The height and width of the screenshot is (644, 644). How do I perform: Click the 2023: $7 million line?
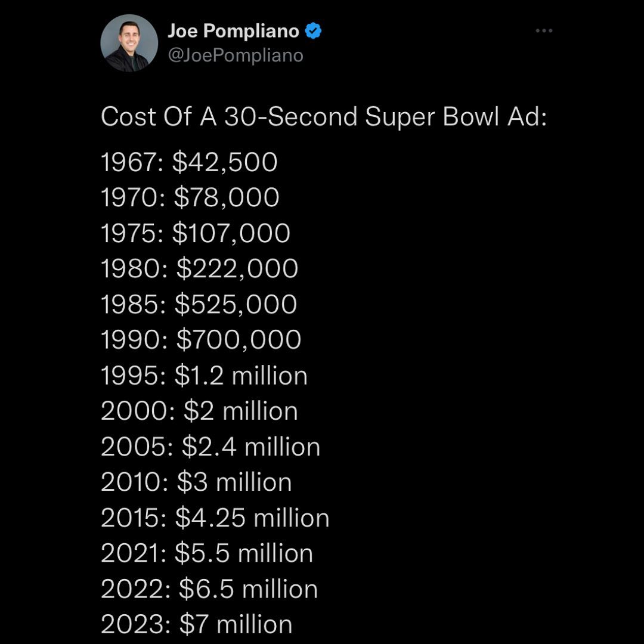(x=197, y=624)
